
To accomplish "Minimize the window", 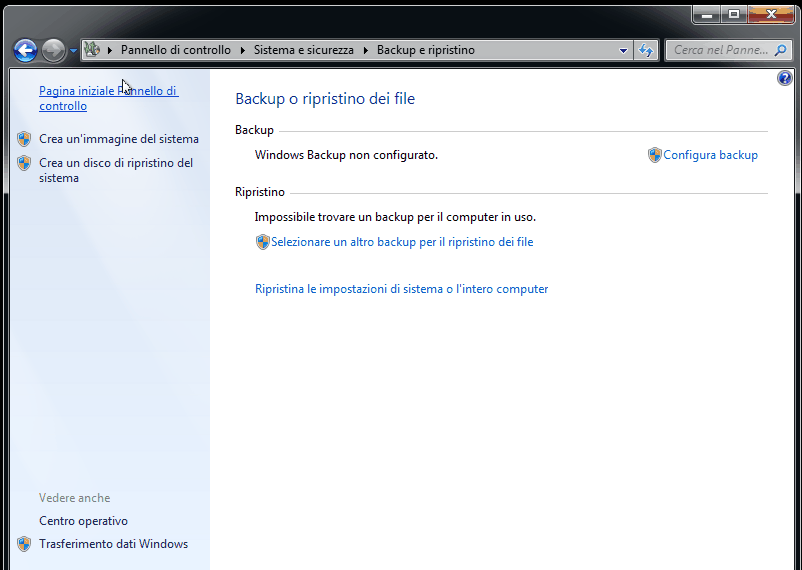I will (707, 14).
